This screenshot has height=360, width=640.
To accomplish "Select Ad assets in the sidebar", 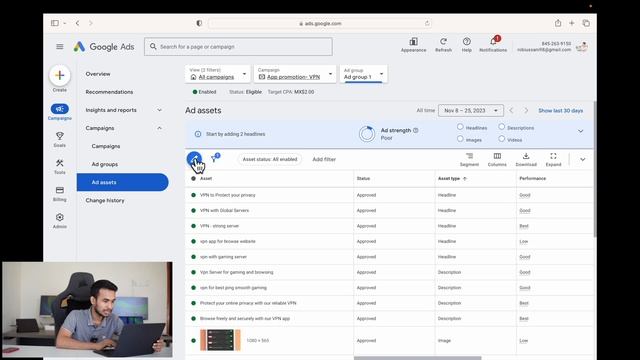I will pos(122,182).
